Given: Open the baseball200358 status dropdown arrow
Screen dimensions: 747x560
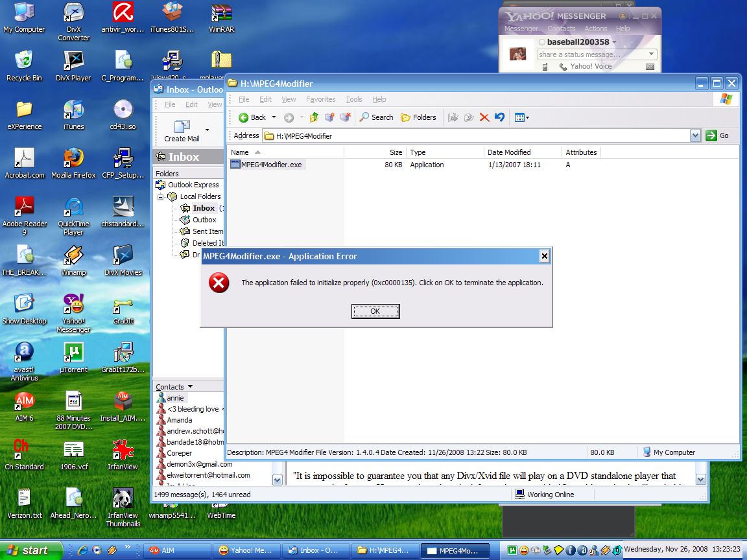Looking at the screenshot, I should [x=614, y=42].
